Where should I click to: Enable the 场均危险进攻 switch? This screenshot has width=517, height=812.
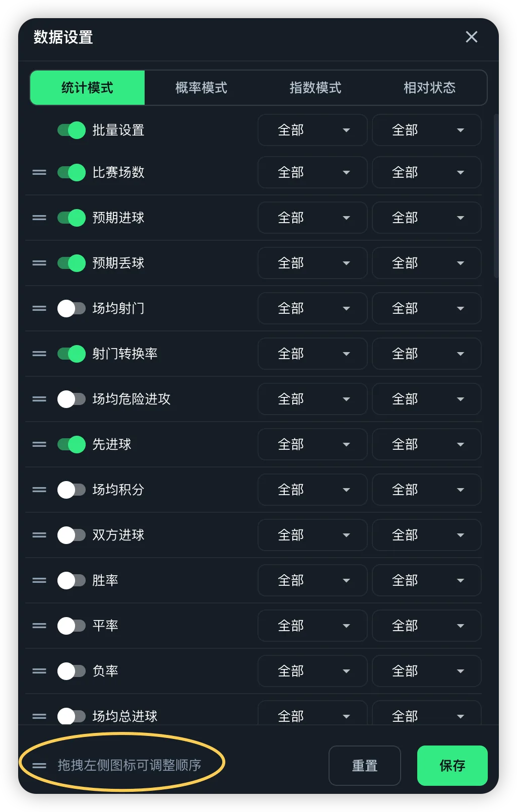(72, 399)
